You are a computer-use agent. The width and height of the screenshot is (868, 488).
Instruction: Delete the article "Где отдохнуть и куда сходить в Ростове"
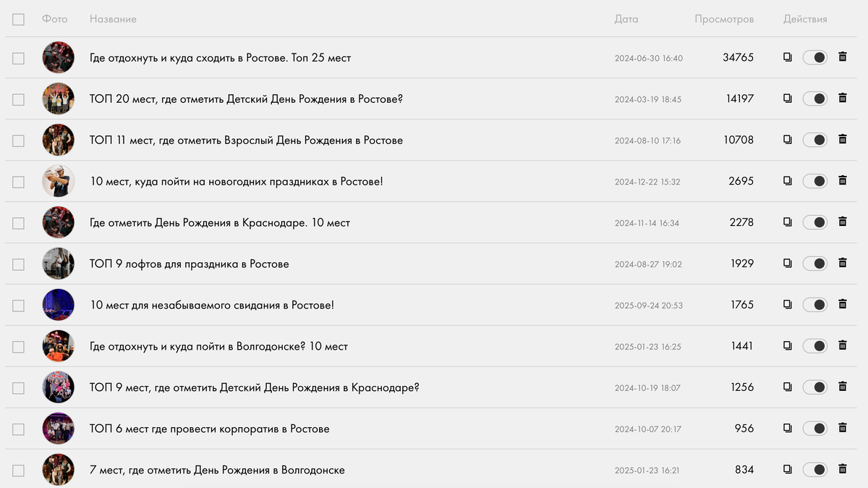843,58
